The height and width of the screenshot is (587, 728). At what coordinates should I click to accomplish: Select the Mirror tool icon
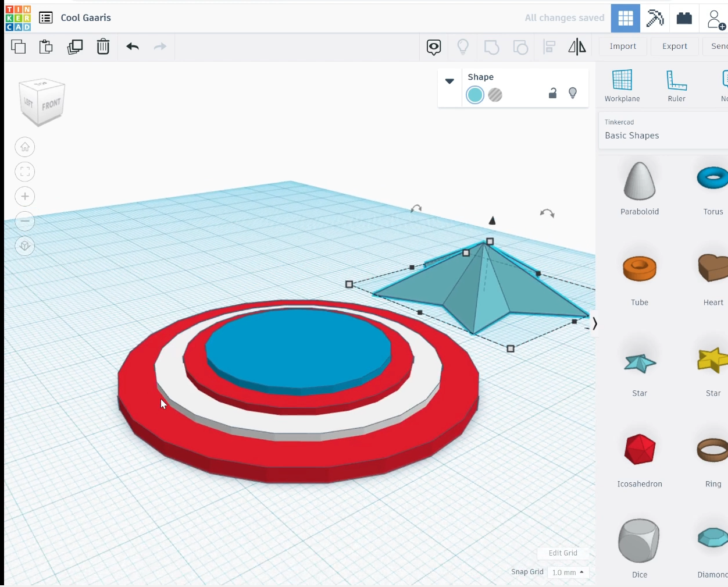coord(577,47)
